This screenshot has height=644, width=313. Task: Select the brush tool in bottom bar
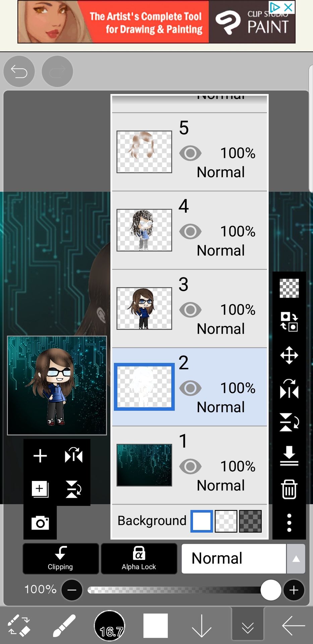[64, 626]
